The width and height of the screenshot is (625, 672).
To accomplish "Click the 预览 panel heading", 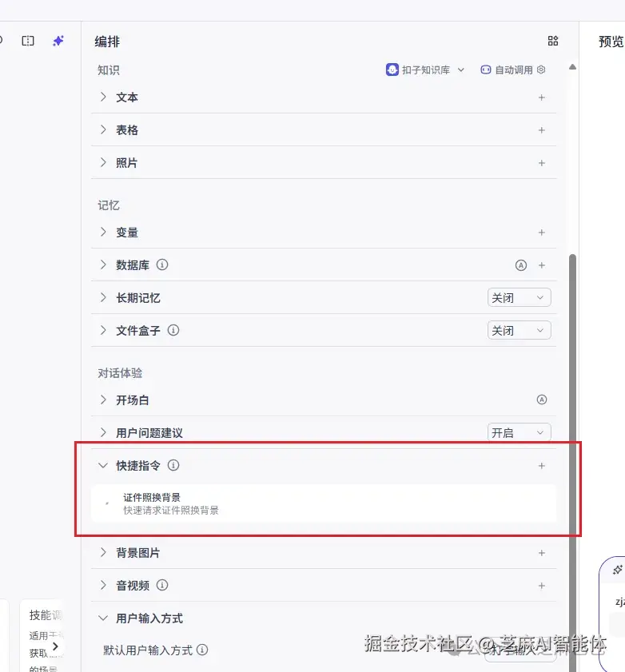I will click(611, 42).
